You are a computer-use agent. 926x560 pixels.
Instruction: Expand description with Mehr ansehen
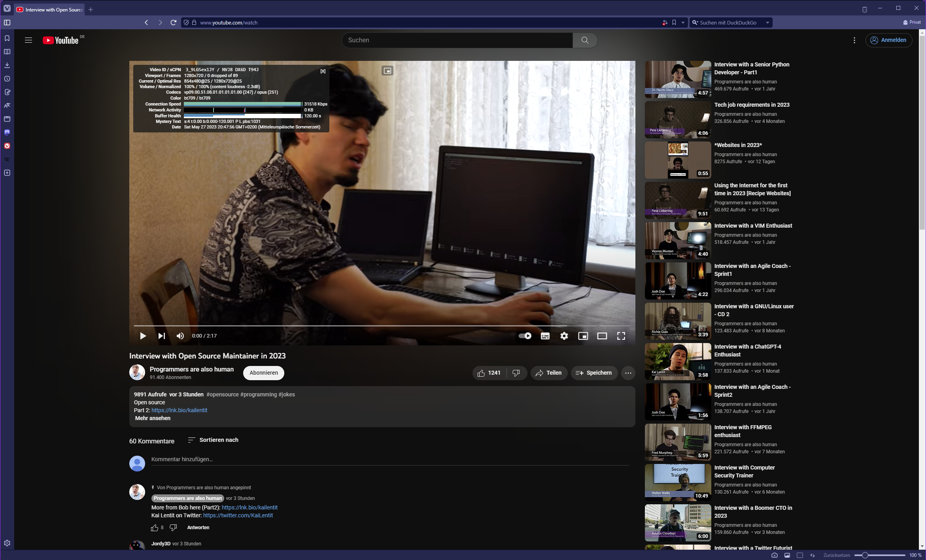pyautogui.click(x=153, y=418)
